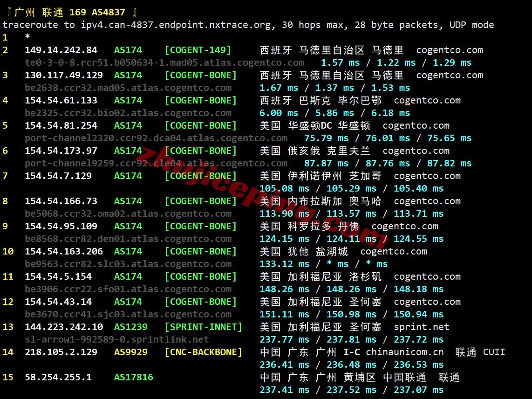
Task: Click the AS174 number on hop 2
Action: (128, 50)
